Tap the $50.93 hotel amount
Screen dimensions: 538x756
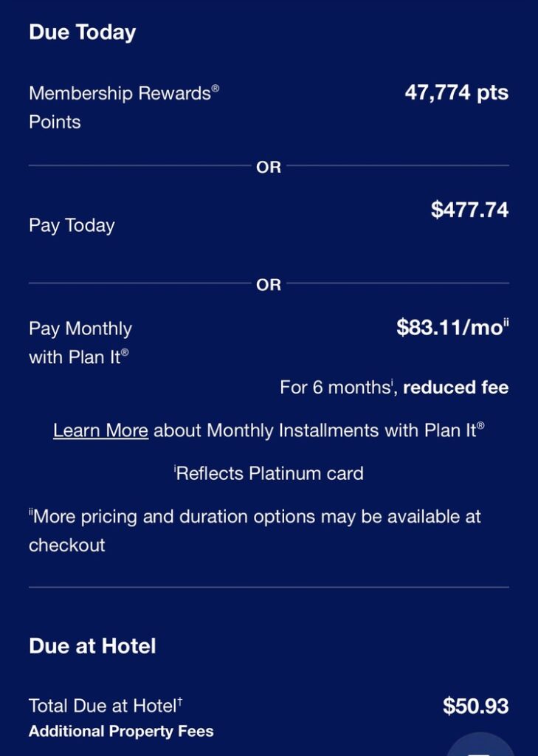click(475, 706)
